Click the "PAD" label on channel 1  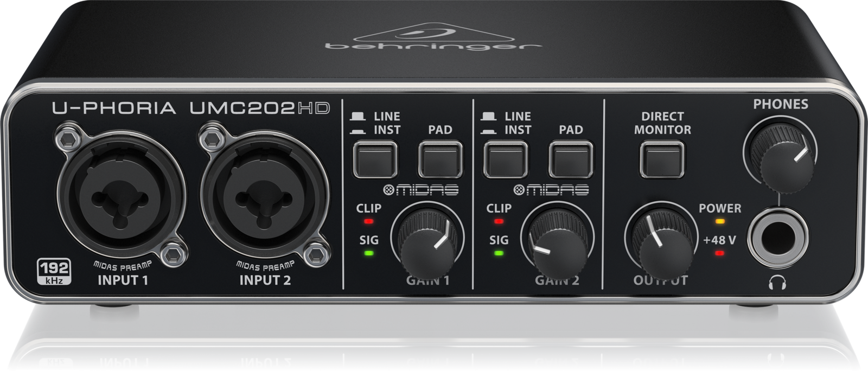(x=440, y=130)
